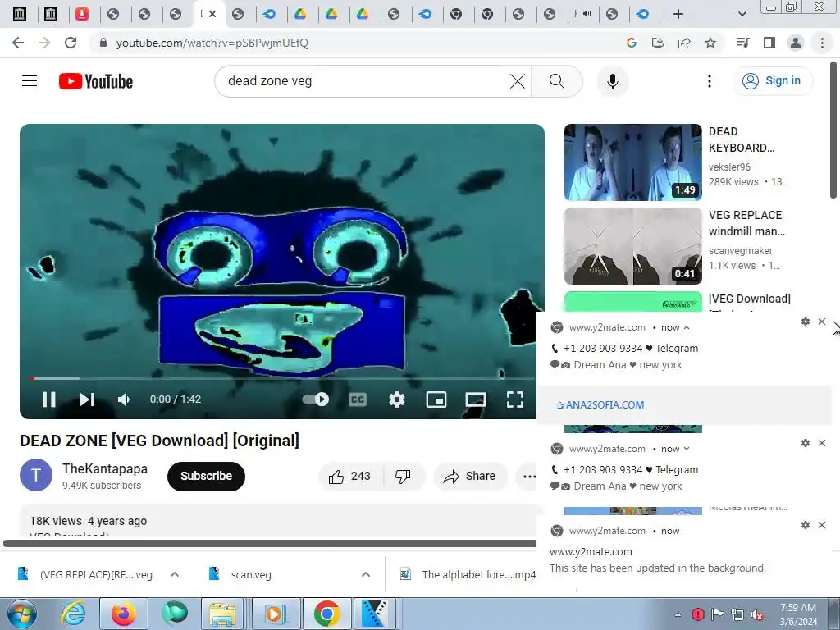Click the ANA2SOFIA.COM notification link
The height and width of the screenshot is (630, 840).
pos(600,405)
